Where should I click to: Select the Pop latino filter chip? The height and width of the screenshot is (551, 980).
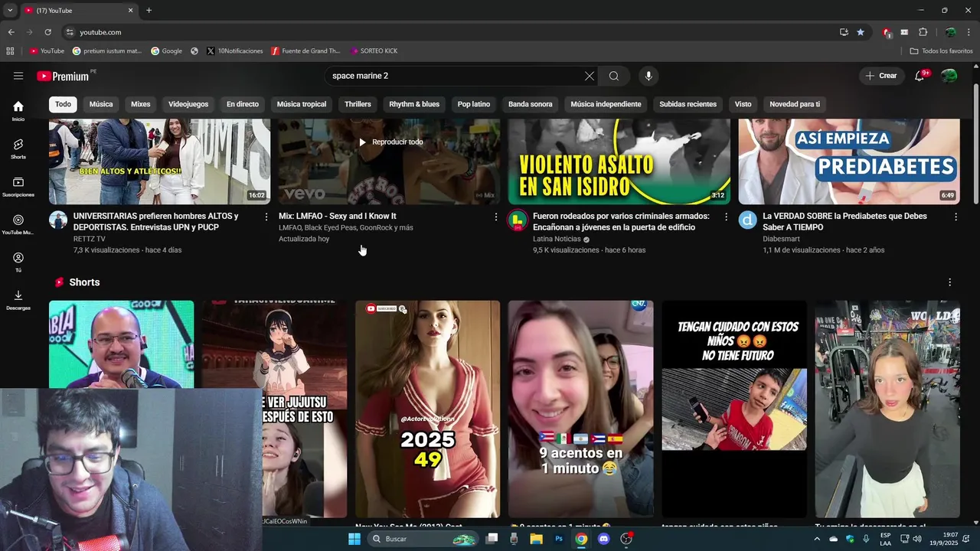coord(474,104)
